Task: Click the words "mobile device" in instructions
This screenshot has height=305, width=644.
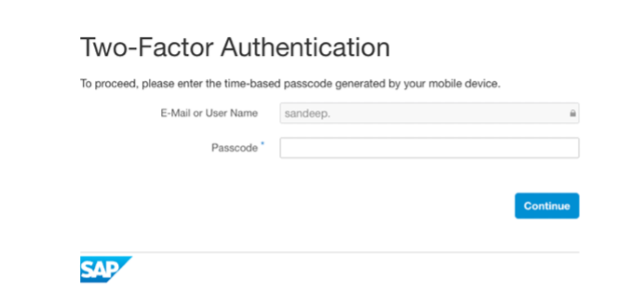Action: [464, 84]
